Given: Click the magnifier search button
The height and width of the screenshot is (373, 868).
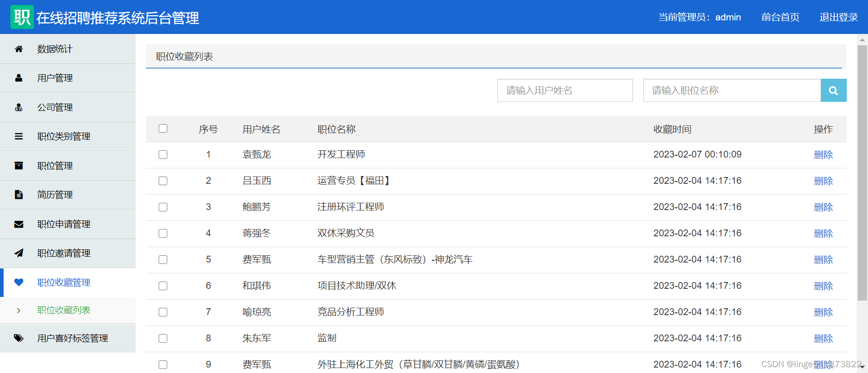Looking at the screenshot, I should [x=833, y=91].
